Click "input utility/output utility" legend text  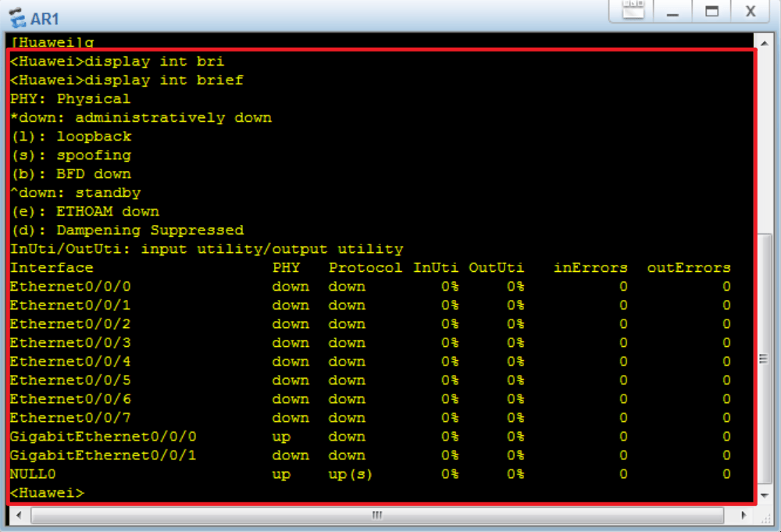pyautogui.click(x=272, y=249)
